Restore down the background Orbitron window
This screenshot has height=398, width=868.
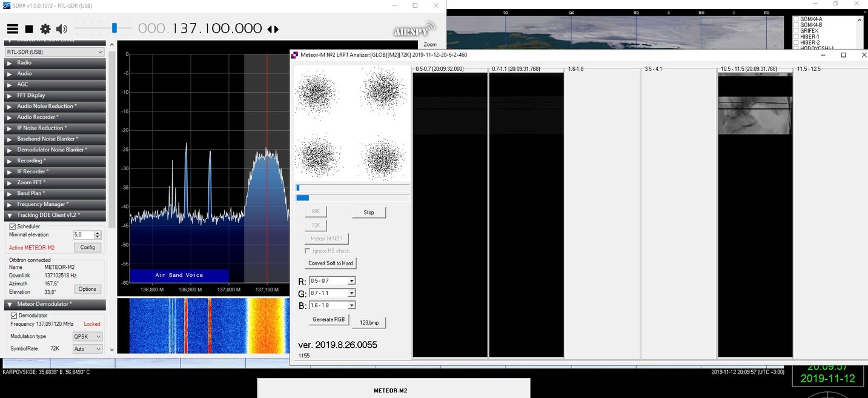[835, 4]
